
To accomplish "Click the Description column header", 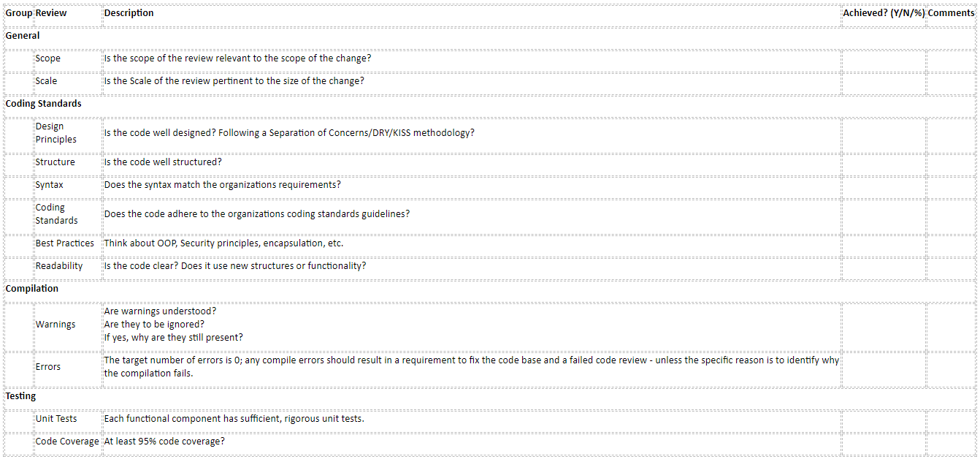I will click(129, 13).
